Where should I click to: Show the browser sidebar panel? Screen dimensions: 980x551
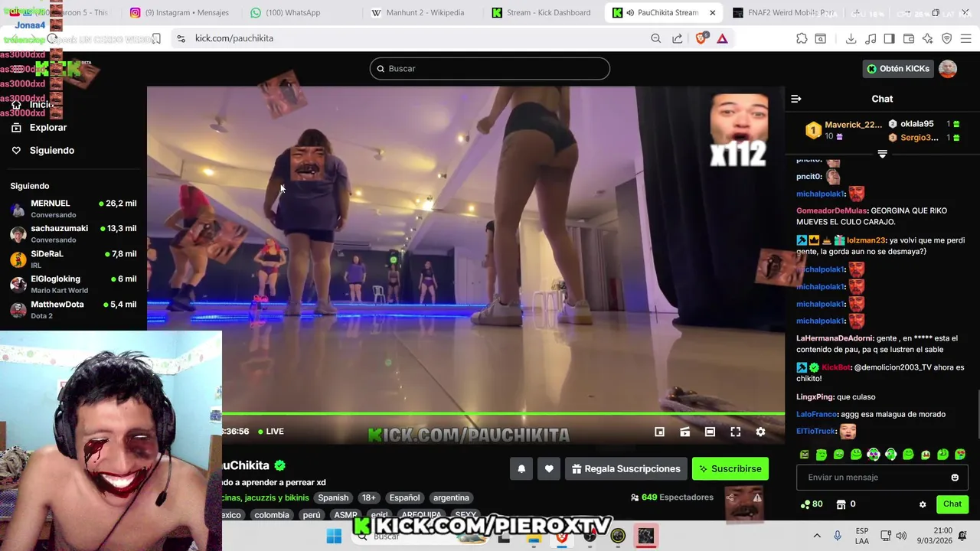coord(889,38)
